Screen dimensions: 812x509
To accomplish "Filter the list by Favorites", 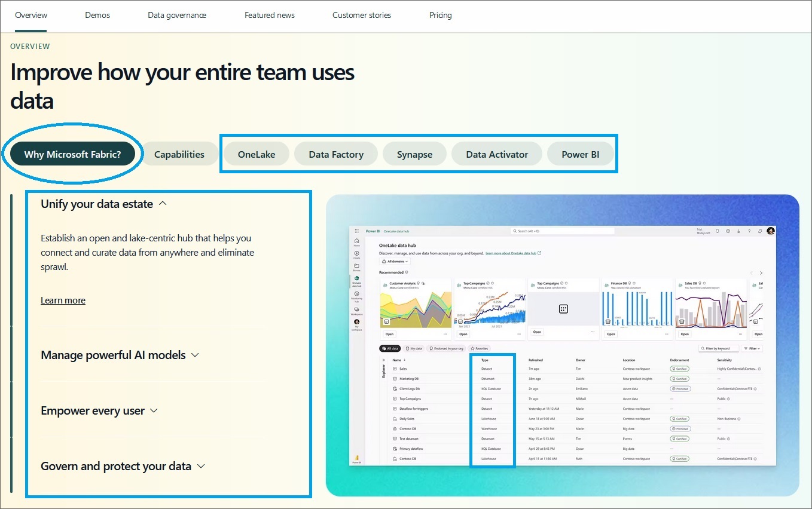I will coord(480,348).
